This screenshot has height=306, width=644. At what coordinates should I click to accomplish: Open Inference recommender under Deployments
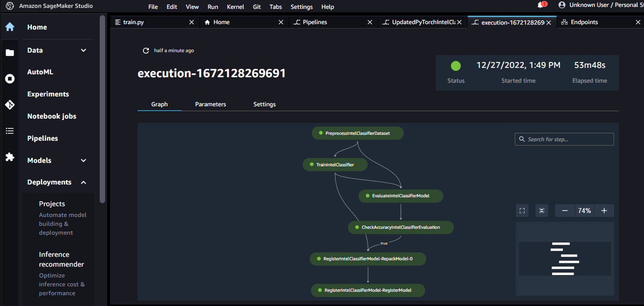coord(61,259)
